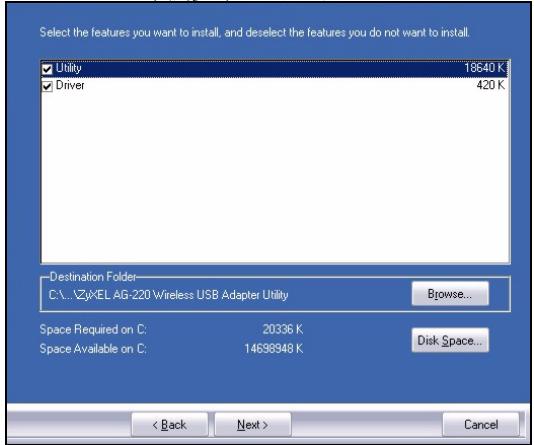Select the Utility row in feature list
Image resolution: width=534 pixels, height=445 pixels.
pyautogui.click(x=275, y=69)
